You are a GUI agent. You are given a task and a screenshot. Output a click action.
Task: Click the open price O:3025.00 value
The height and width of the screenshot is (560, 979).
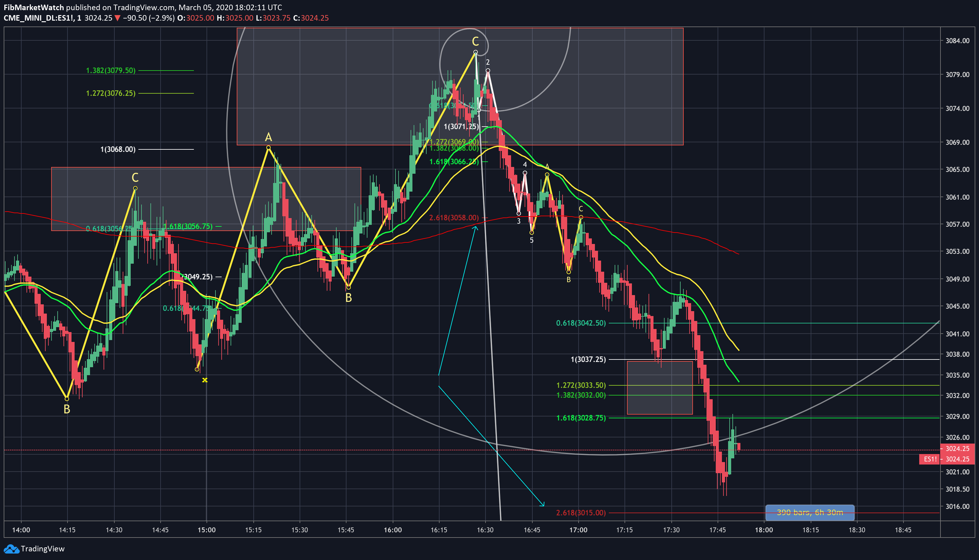[195, 18]
